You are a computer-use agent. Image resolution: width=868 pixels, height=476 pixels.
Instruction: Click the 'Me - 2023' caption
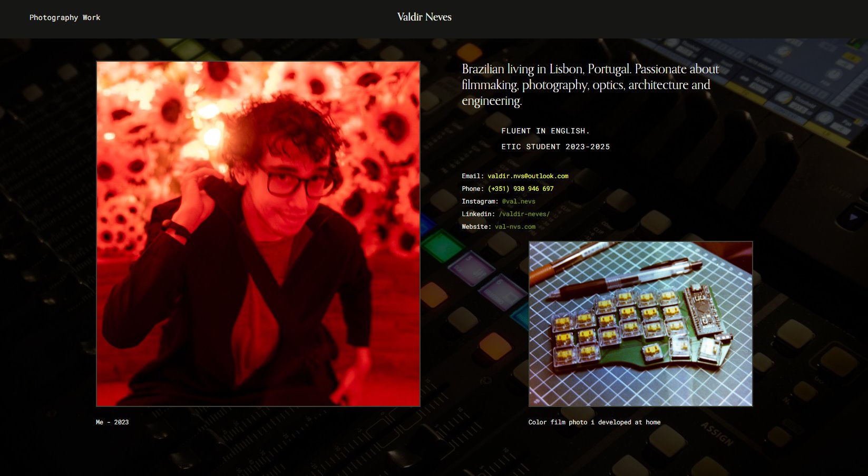[x=112, y=422]
